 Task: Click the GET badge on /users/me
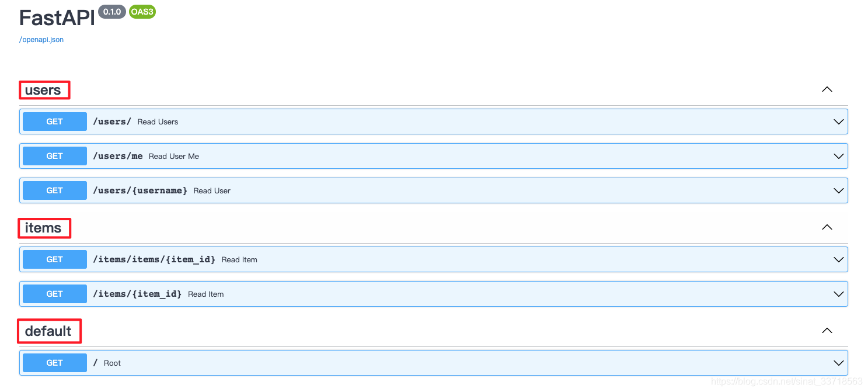(54, 156)
